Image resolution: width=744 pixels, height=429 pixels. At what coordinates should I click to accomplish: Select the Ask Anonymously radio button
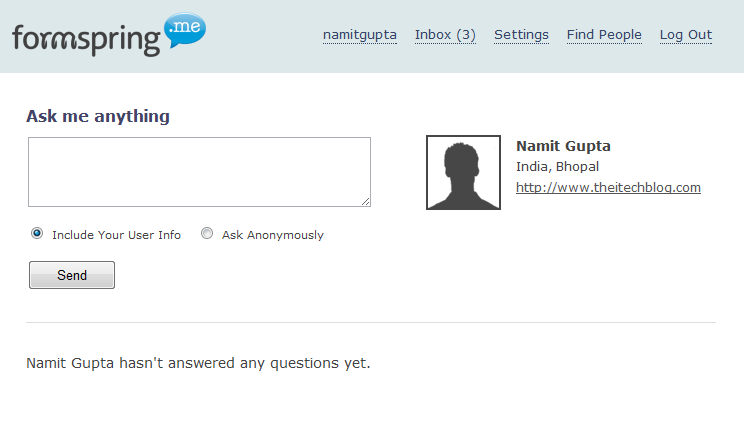pyautogui.click(x=207, y=233)
